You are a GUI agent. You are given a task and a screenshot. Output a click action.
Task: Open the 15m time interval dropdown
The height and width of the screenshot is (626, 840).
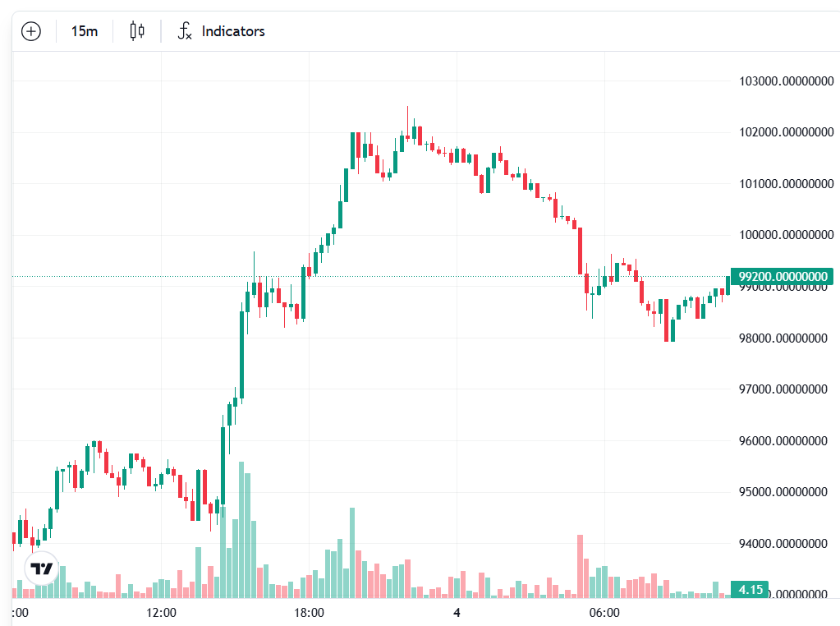click(x=85, y=31)
